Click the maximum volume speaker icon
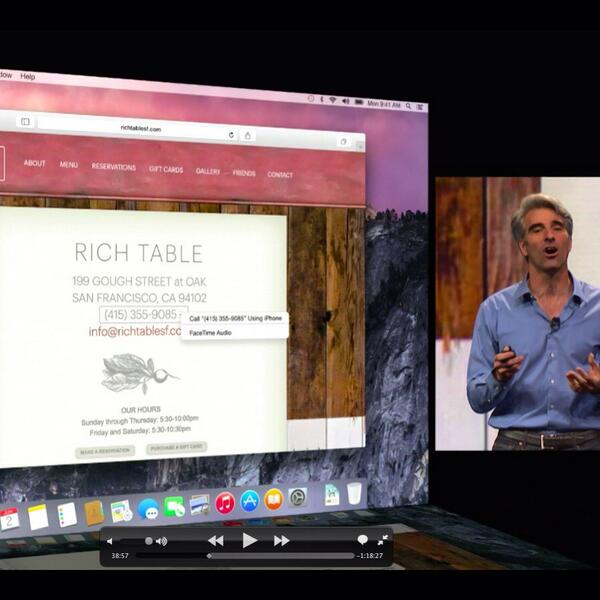600x600 pixels. tap(162, 541)
